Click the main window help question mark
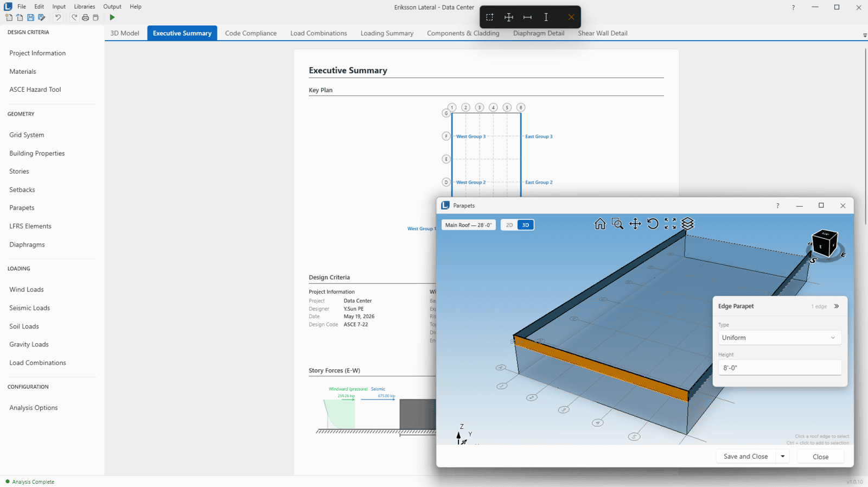This screenshot has height=487, width=868. [793, 8]
